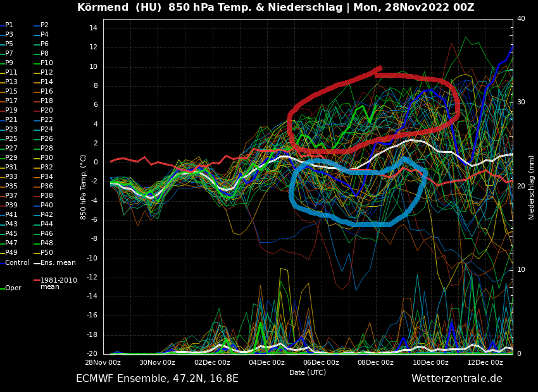The image size is (538, 392).
Task: Click the 10Dec 00z date tick
Action: point(430,362)
